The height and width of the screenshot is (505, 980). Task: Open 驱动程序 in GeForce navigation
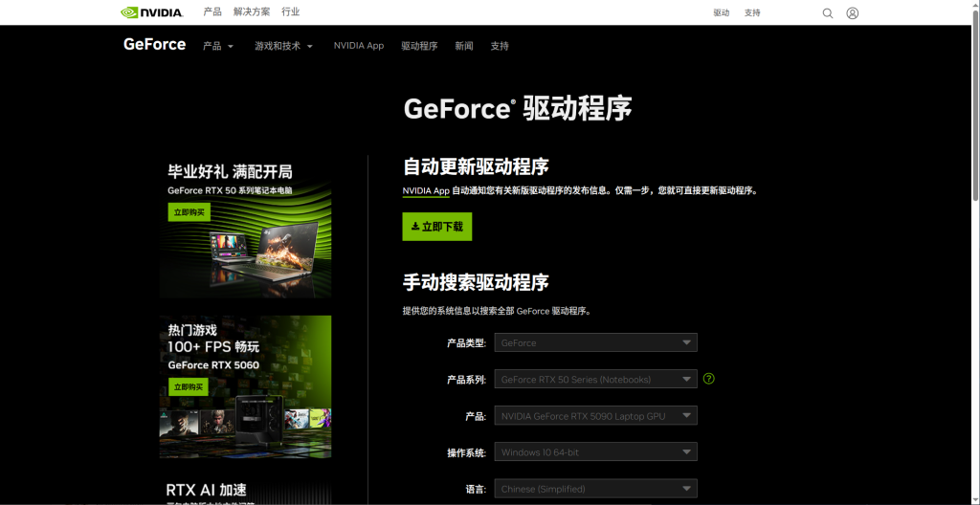click(x=419, y=46)
